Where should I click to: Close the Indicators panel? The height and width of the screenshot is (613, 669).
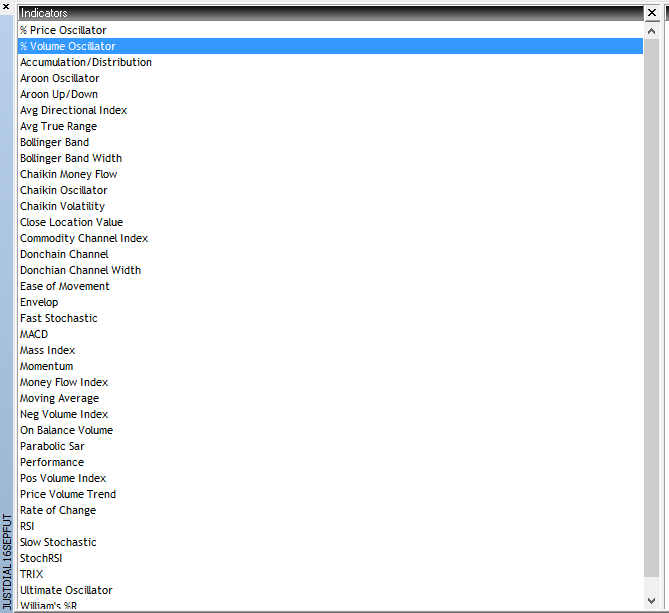click(652, 13)
